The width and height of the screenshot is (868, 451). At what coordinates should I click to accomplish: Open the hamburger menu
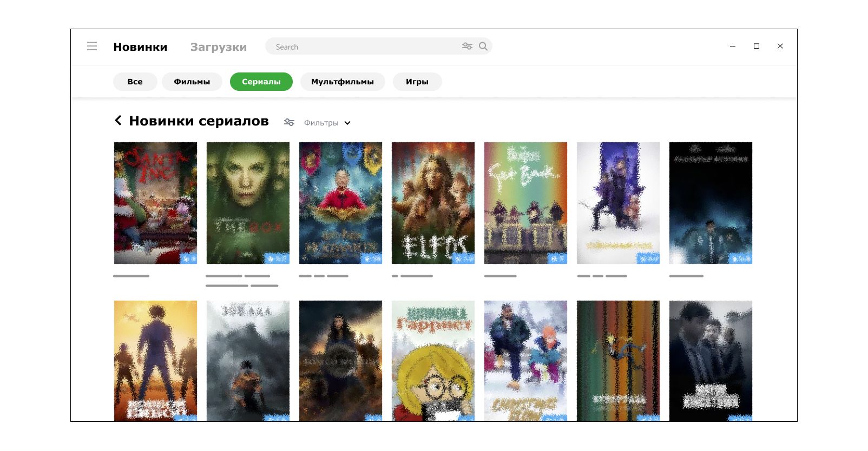coord(92,47)
